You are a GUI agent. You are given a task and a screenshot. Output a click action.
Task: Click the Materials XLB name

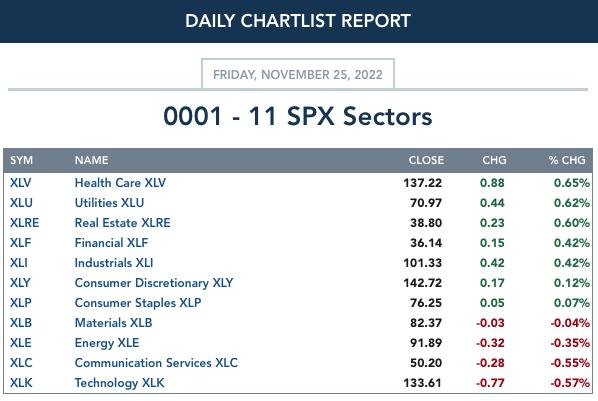(x=113, y=323)
